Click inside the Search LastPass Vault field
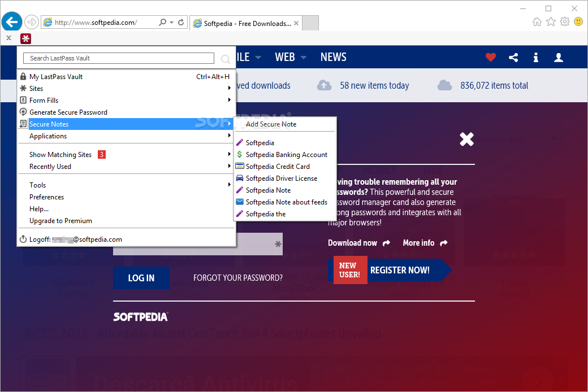 (x=119, y=58)
